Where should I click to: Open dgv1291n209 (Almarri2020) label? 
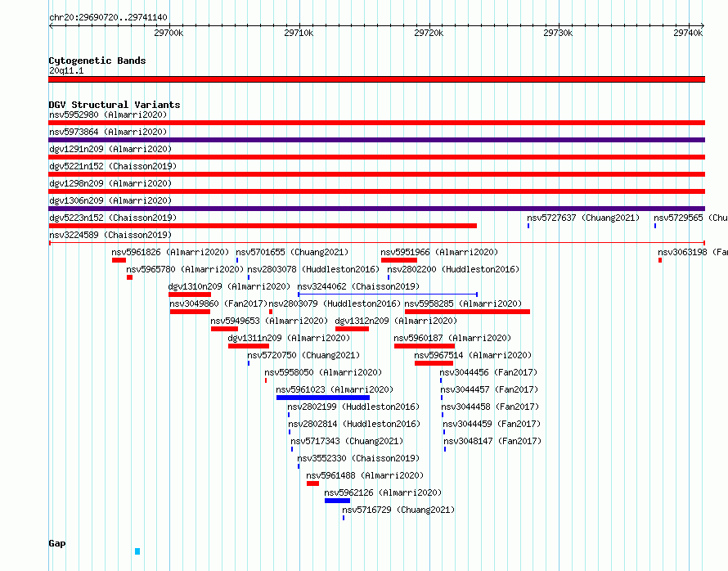click(x=110, y=149)
